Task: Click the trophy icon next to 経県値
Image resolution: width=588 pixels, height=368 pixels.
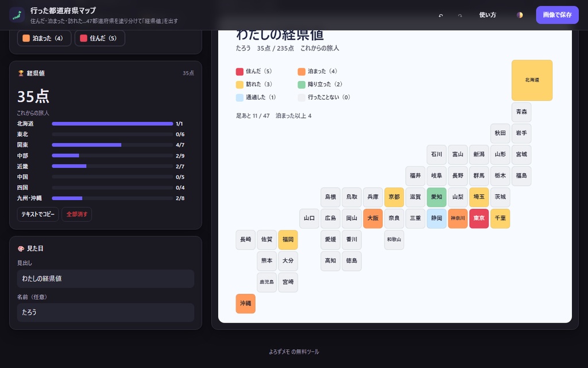Action: click(21, 73)
